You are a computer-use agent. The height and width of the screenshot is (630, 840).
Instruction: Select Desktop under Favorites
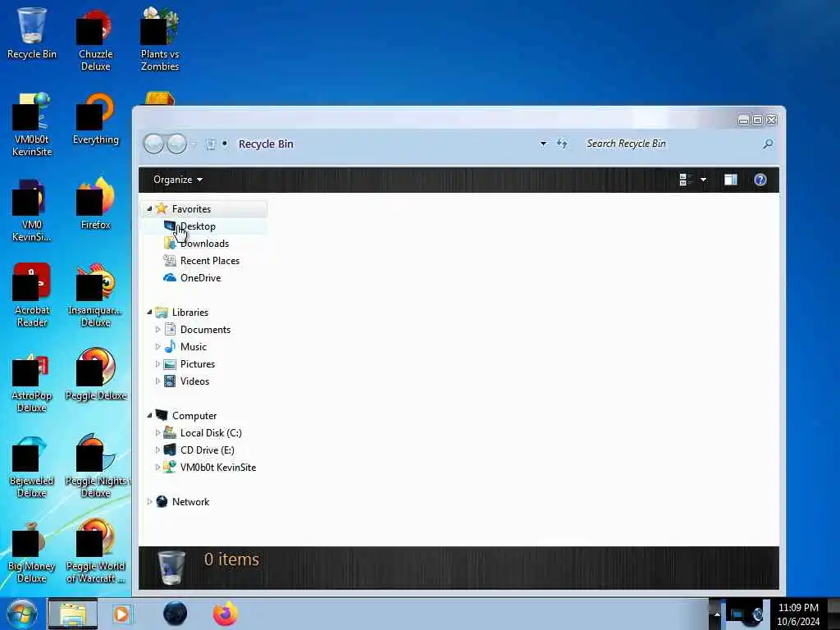198,226
